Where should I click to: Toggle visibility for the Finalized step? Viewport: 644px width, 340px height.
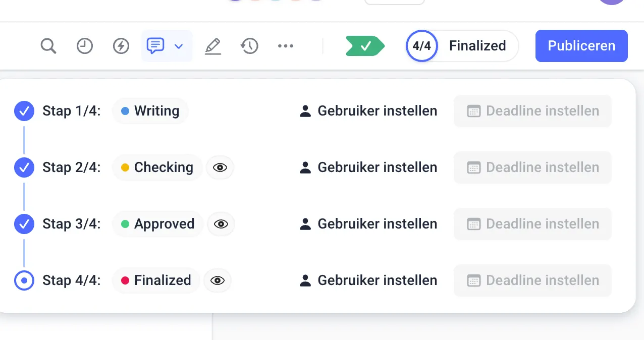pyautogui.click(x=218, y=280)
